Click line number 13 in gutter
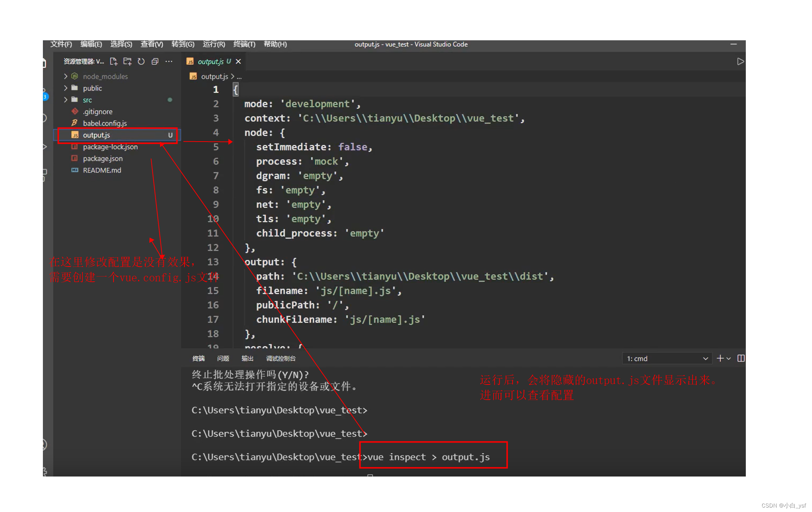Image resolution: width=812 pixels, height=512 pixels. click(213, 262)
